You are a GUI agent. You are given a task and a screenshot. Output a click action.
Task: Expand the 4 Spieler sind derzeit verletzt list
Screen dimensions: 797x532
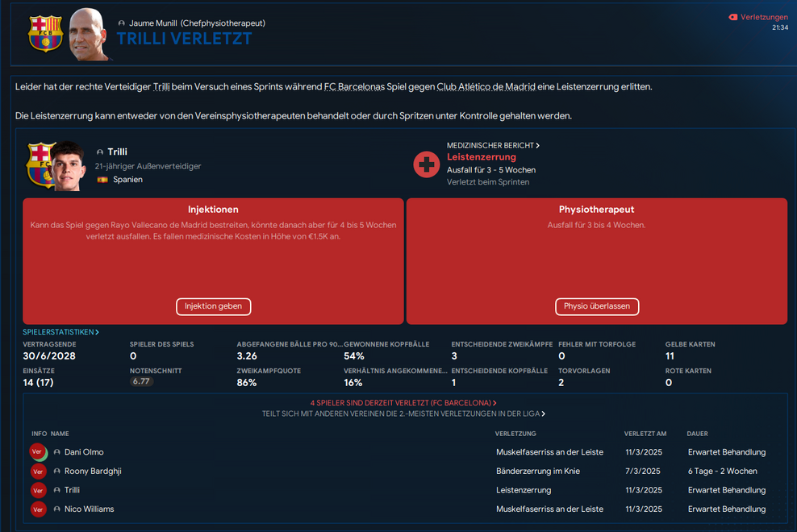403,403
